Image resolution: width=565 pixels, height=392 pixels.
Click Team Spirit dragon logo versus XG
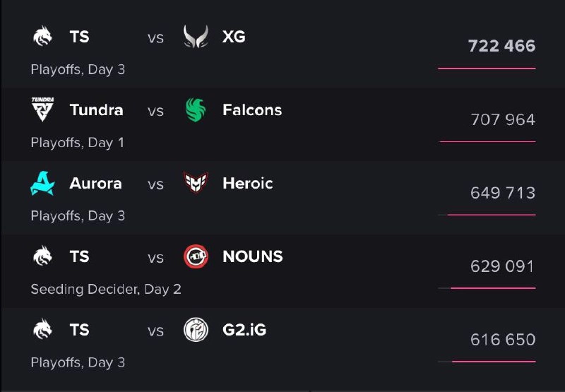click(x=42, y=37)
